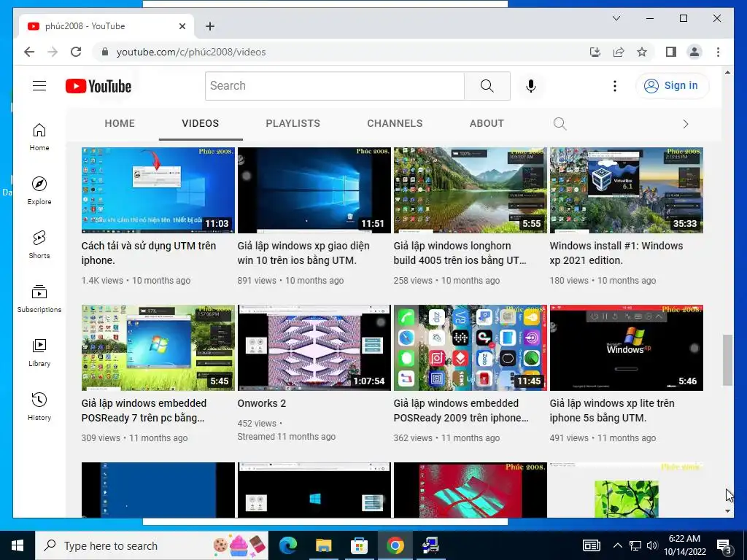Open Microsoft Store from taskbar

[359, 545]
